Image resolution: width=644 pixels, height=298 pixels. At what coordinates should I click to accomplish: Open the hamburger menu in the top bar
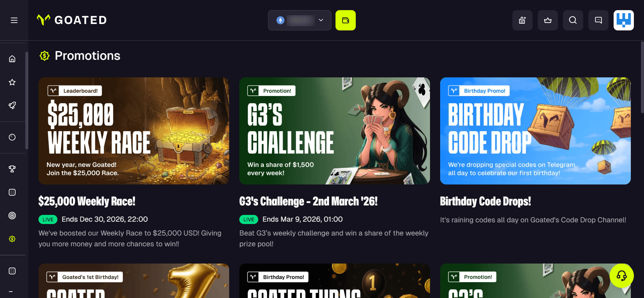point(14,20)
